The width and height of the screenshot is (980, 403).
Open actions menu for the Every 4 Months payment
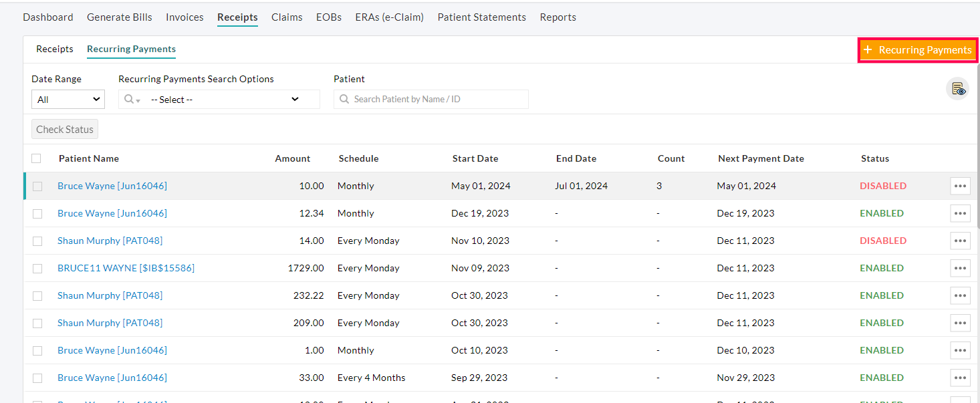pyautogui.click(x=960, y=378)
